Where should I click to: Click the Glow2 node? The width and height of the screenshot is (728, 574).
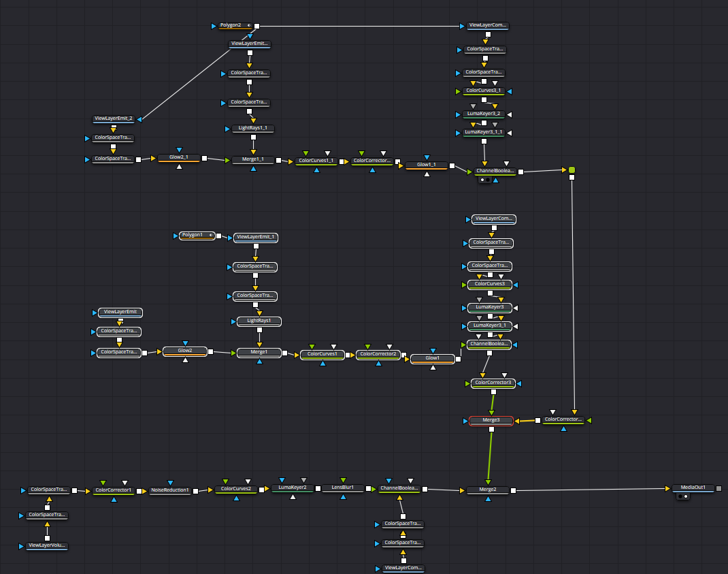click(185, 351)
